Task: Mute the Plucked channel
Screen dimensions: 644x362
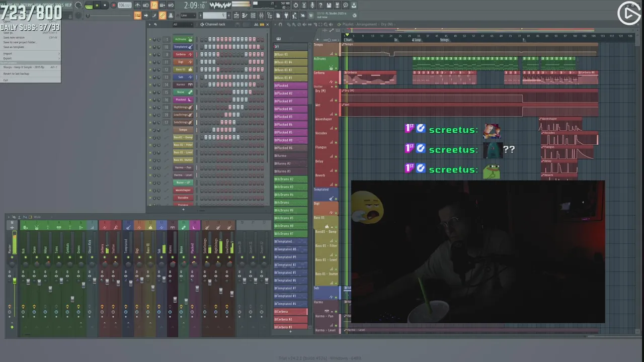Action: (150, 100)
